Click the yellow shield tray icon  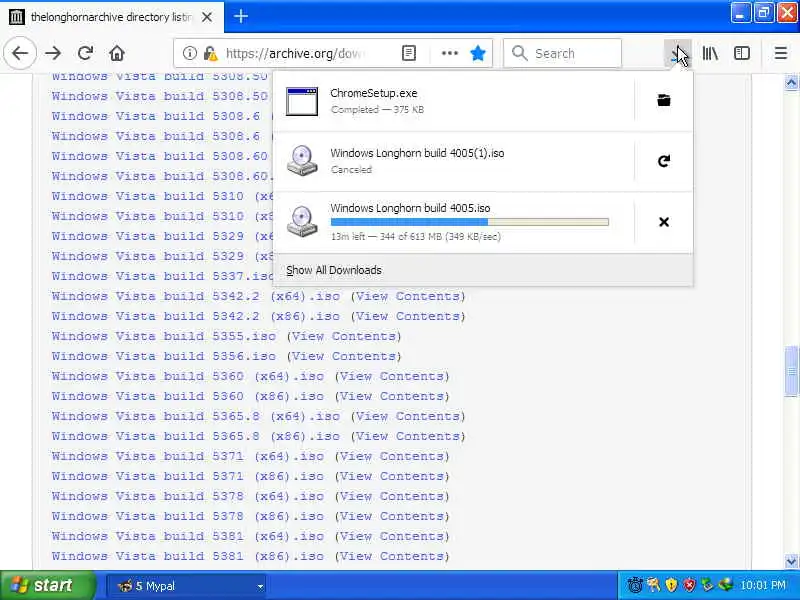point(671,585)
